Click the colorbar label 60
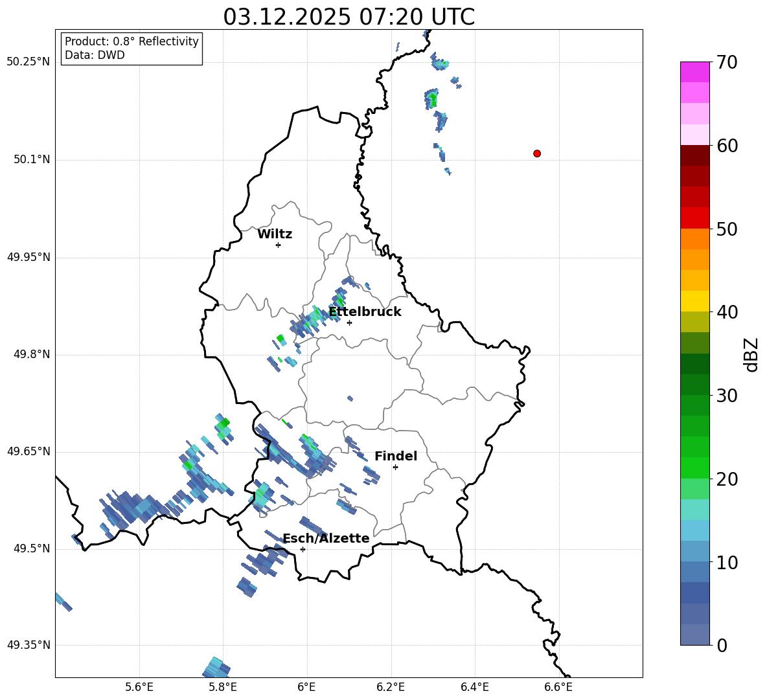 click(727, 146)
